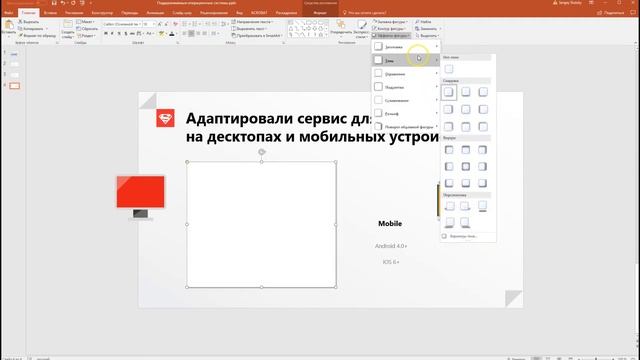Image resolution: width=640 pixels, height=360 pixels.
Task: Apply inner shadow bottom right preset
Action: coord(483,183)
